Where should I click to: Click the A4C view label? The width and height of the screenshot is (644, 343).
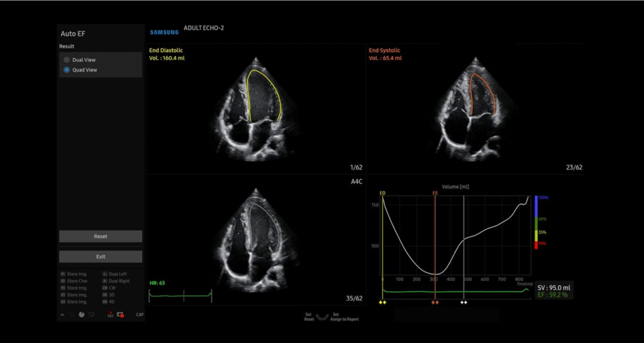357,181
